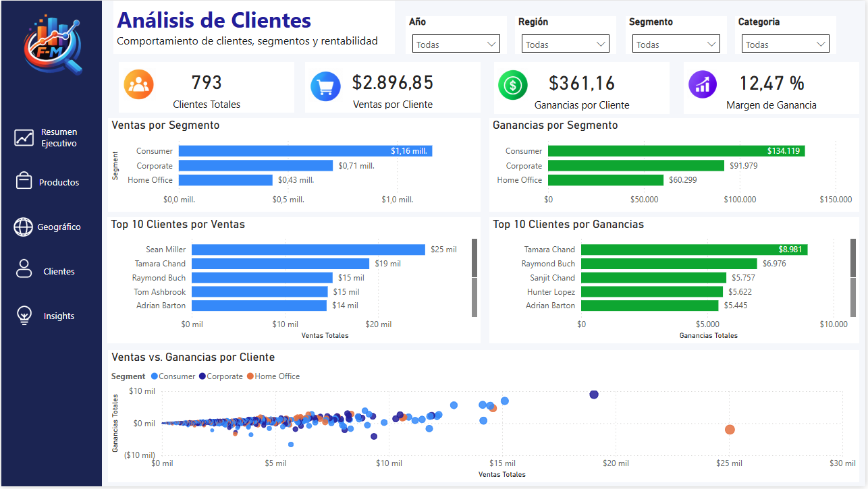This screenshot has height=489, width=868.
Task: Toggle the Consumer legend item
Action: point(173,376)
